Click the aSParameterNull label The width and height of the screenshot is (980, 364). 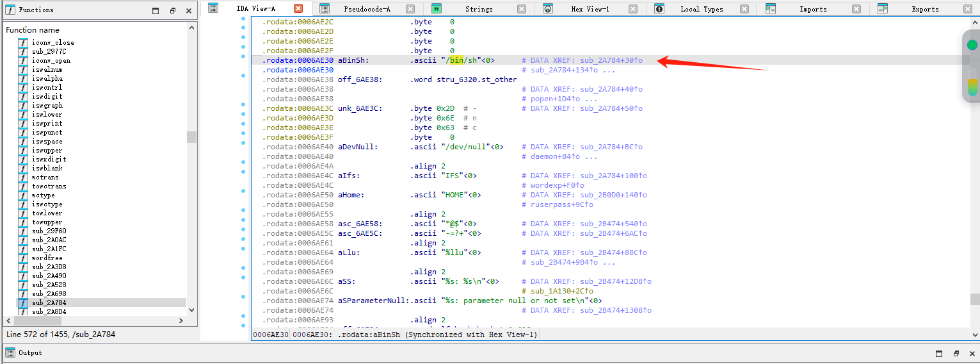click(374, 301)
